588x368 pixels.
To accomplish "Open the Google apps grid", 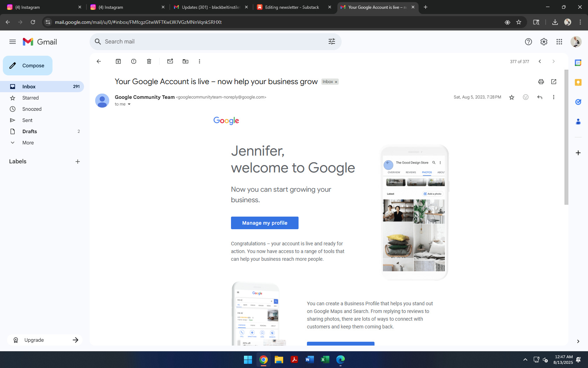I will 559,42.
